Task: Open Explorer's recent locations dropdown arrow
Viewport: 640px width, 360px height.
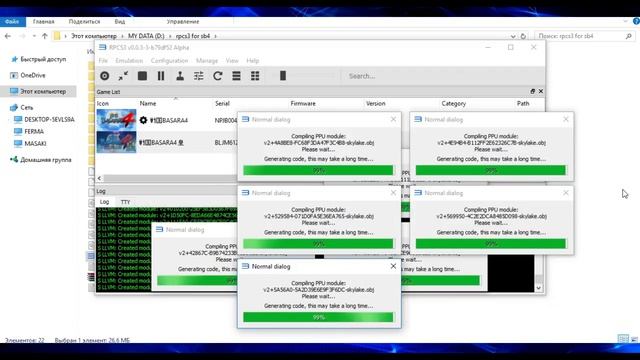Action: 34,36
